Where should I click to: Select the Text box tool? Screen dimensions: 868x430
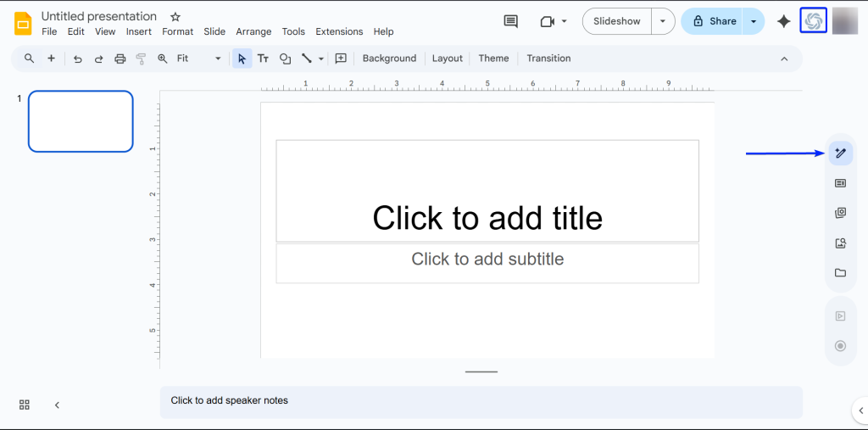coord(263,59)
